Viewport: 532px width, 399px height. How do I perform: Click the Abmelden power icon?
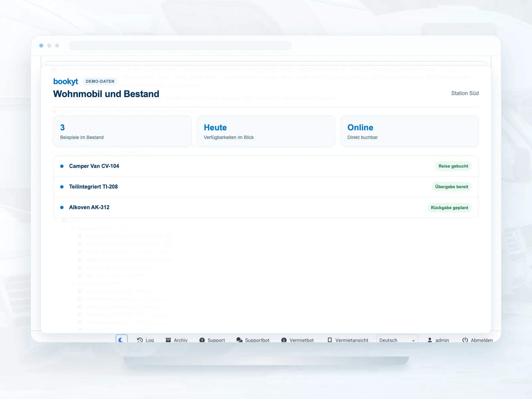pyautogui.click(x=465, y=340)
